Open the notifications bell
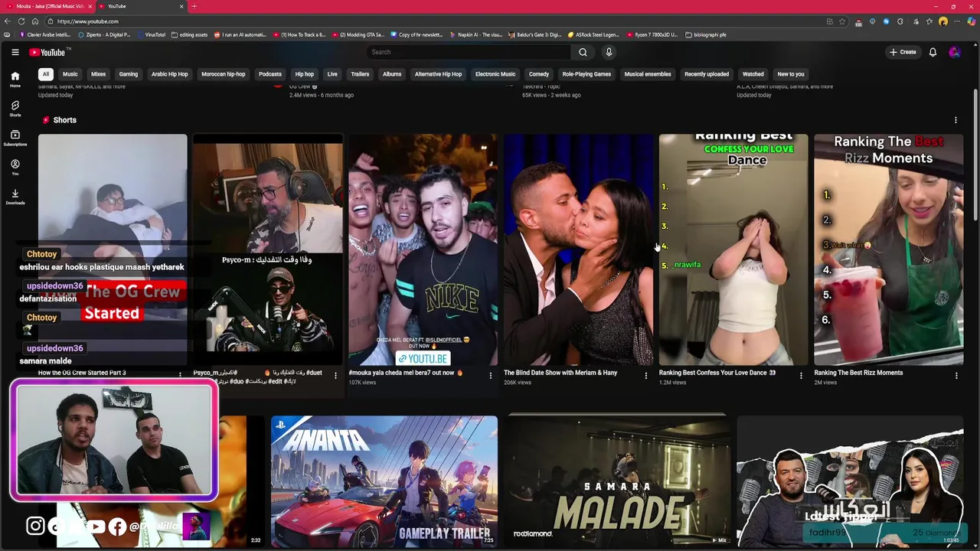 (x=933, y=52)
